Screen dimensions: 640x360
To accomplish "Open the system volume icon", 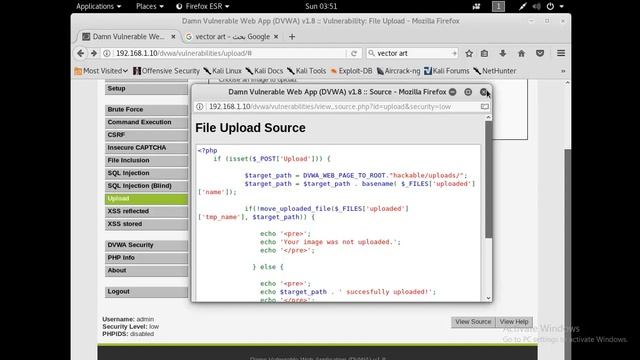I will click(x=537, y=6).
